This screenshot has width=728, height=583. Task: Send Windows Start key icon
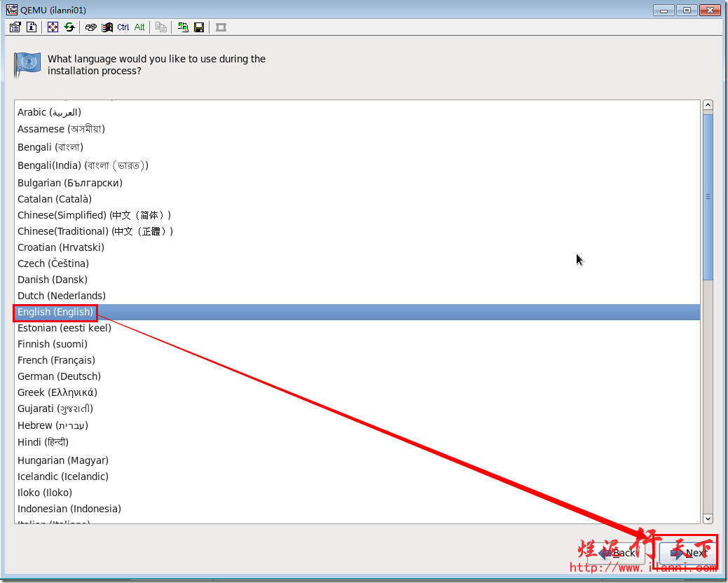(x=107, y=27)
